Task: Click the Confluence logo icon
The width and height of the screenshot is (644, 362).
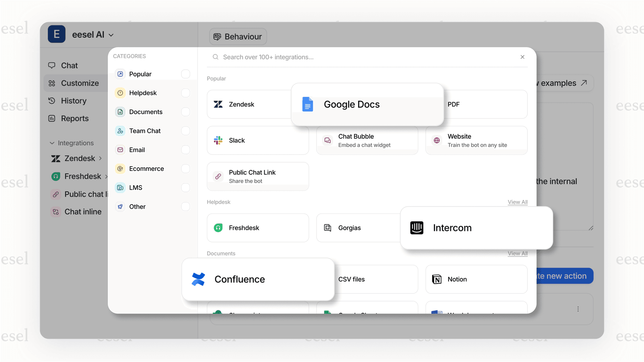Action: click(198, 279)
